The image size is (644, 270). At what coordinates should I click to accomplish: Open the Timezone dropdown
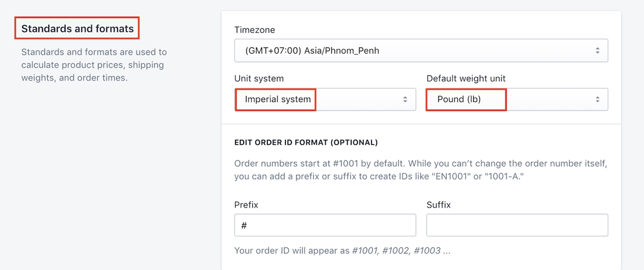(x=421, y=51)
